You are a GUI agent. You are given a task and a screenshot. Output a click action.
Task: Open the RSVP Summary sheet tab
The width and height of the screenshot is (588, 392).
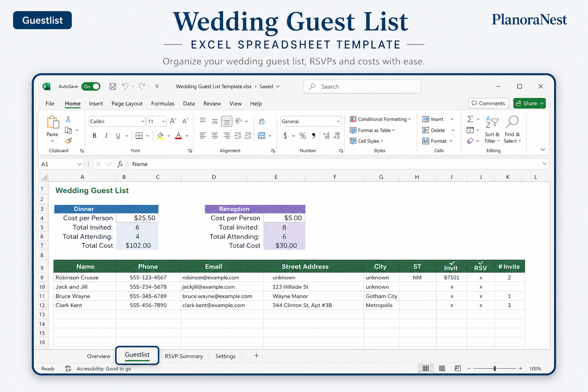184,356
